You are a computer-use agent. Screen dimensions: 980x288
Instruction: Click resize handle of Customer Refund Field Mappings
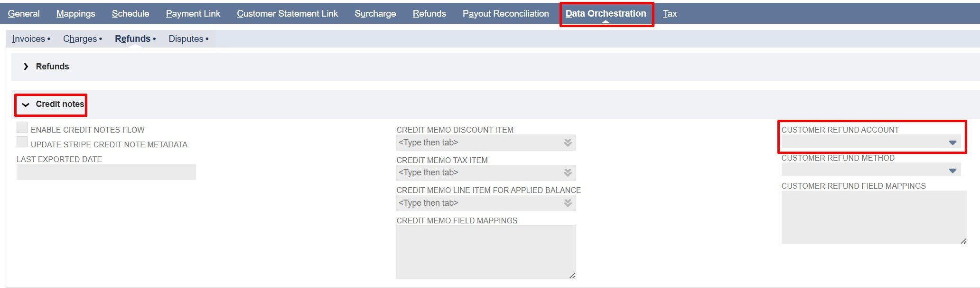pyautogui.click(x=963, y=241)
